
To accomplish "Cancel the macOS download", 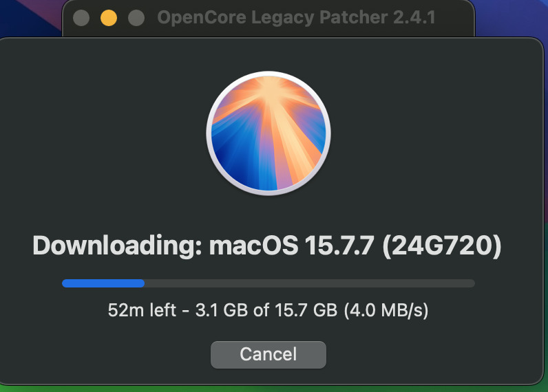I will [x=268, y=355].
